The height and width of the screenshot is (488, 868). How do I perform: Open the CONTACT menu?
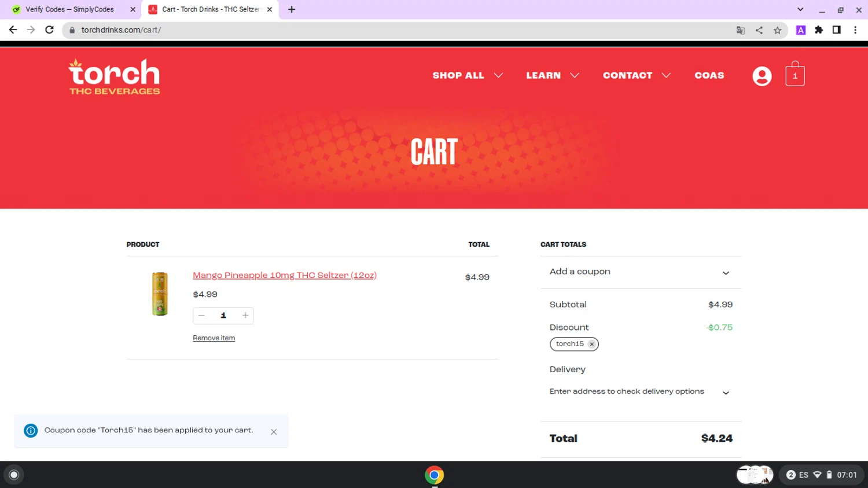coord(627,75)
